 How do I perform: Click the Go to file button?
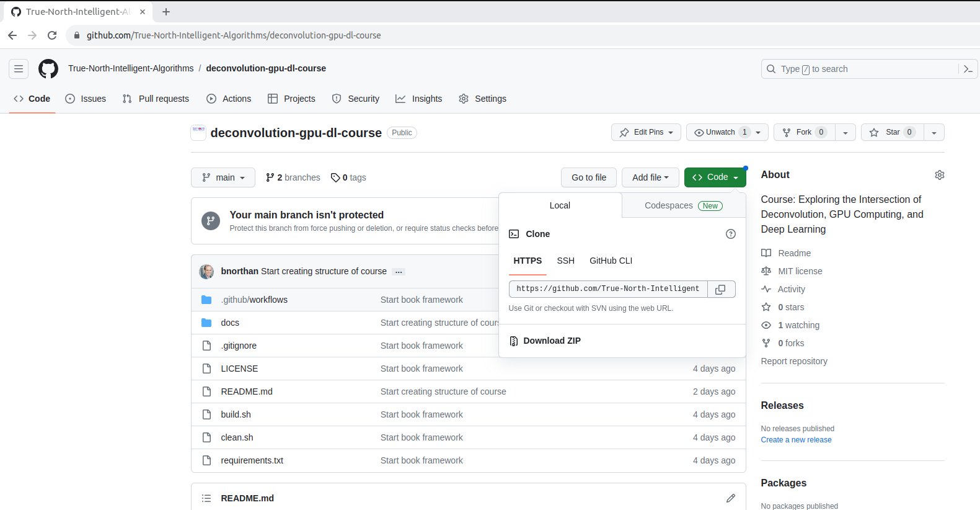(589, 177)
